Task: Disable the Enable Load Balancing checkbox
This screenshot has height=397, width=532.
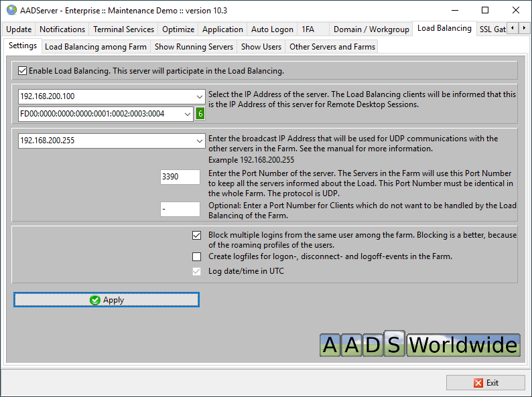Action: pyautogui.click(x=23, y=70)
